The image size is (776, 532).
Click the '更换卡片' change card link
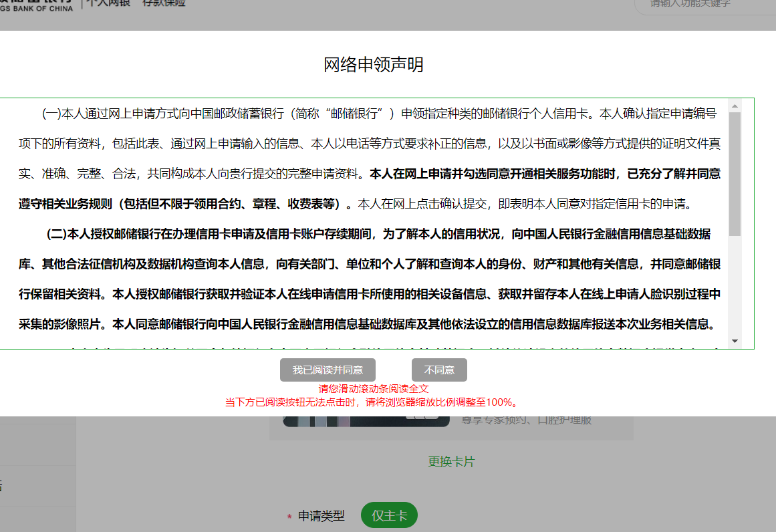coord(451,462)
